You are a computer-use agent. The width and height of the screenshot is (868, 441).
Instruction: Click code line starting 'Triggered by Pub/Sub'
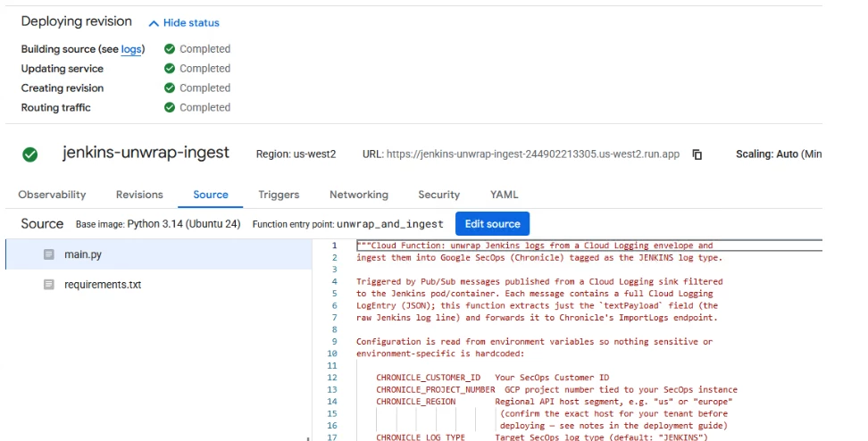coord(539,281)
